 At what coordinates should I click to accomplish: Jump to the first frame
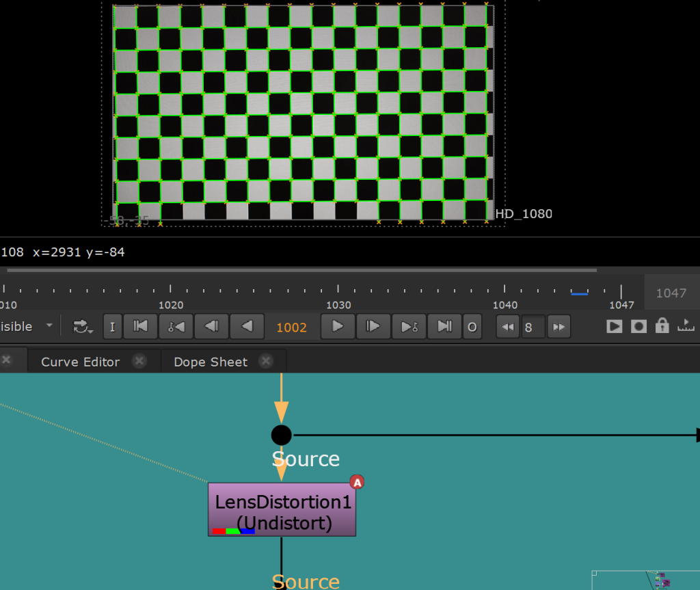[140, 327]
